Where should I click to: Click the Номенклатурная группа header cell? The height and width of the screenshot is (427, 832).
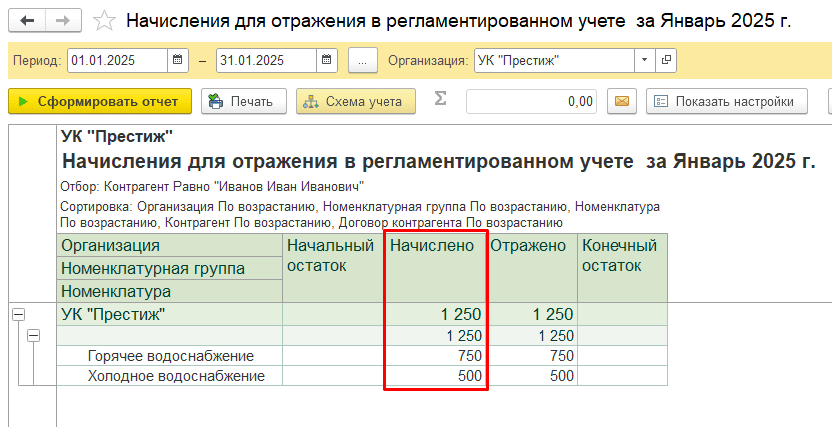[x=170, y=268]
